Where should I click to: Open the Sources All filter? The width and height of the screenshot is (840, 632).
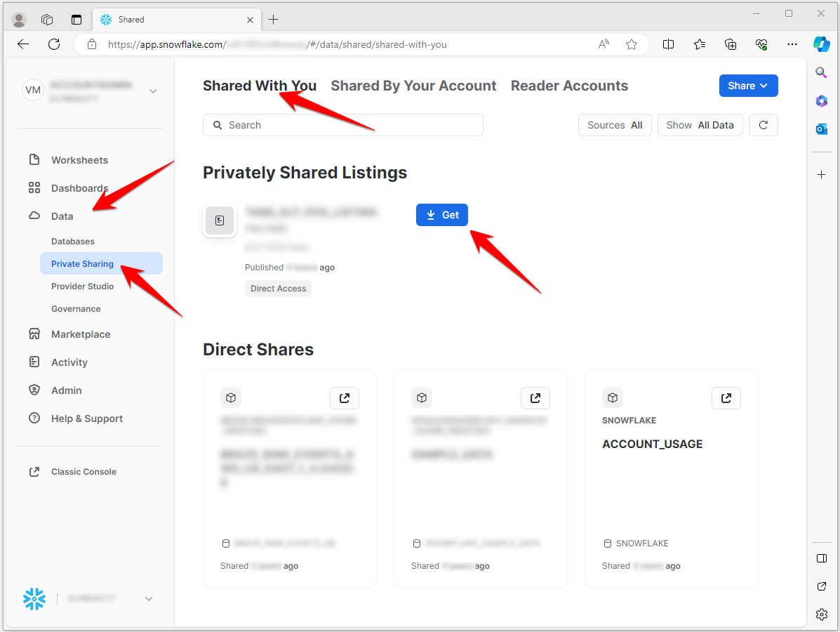click(x=615, y=125)
